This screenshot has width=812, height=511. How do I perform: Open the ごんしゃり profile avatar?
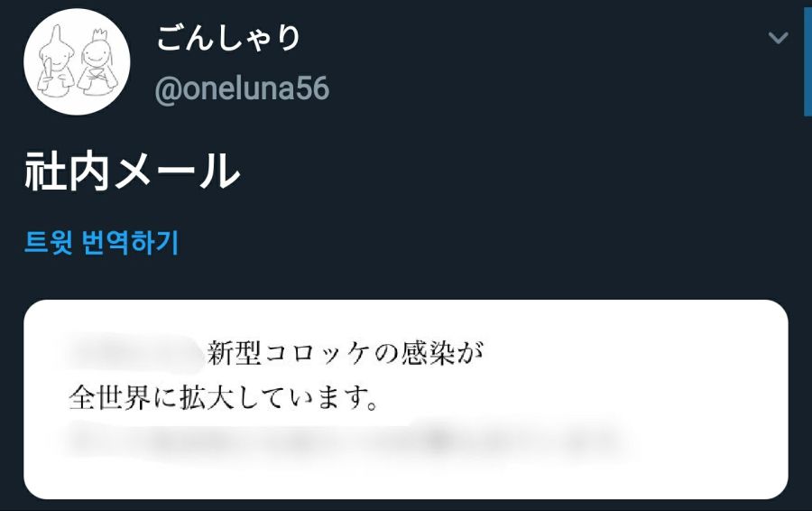tap(77, 61)
